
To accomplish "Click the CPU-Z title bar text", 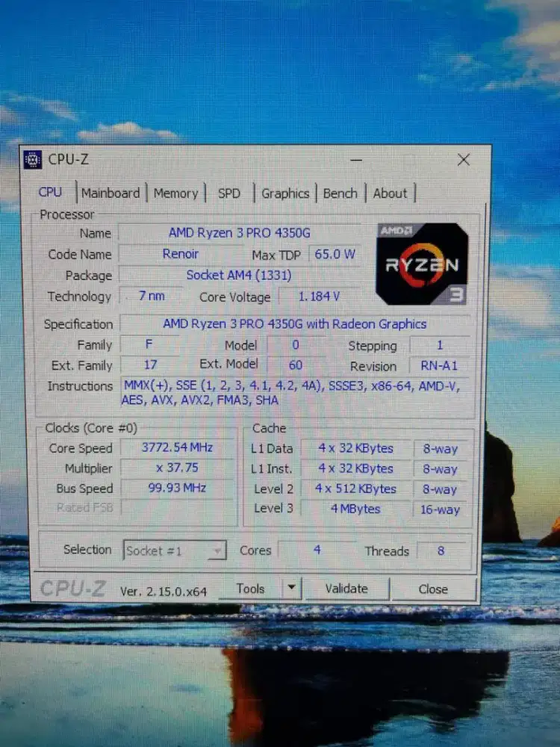I will tap(69, 160).
